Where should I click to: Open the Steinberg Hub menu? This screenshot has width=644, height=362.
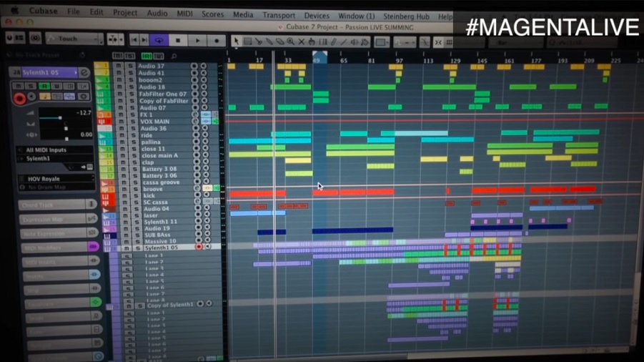click(x=406, y=16)
